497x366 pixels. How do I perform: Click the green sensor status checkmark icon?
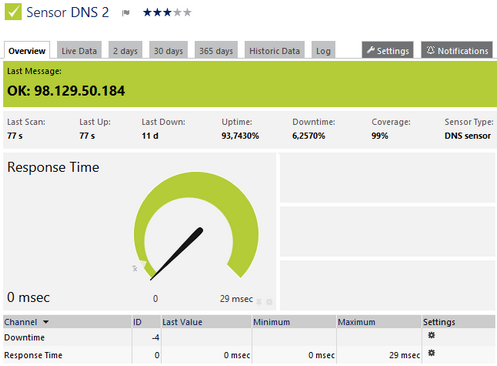[13, 12]
